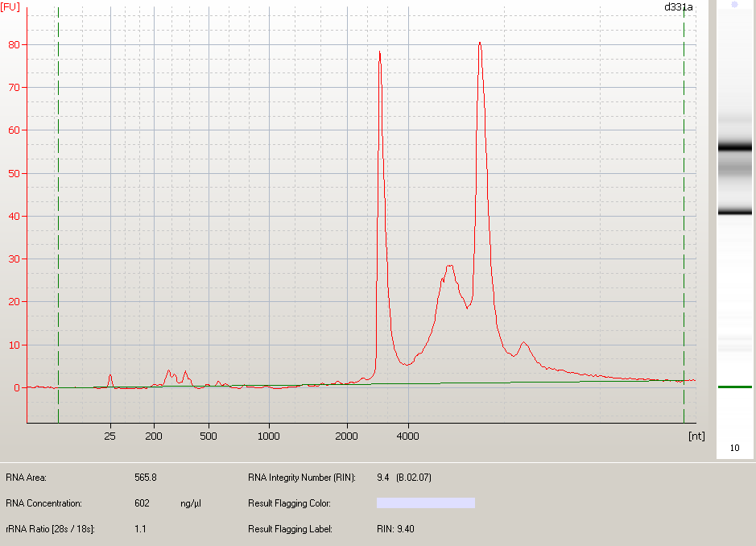The height and width of the screenshot is (546, 756).
Task: Click the Result Flagging Label value RIN: 9.40
Action: pyautogui.click(x=395, y=529)
